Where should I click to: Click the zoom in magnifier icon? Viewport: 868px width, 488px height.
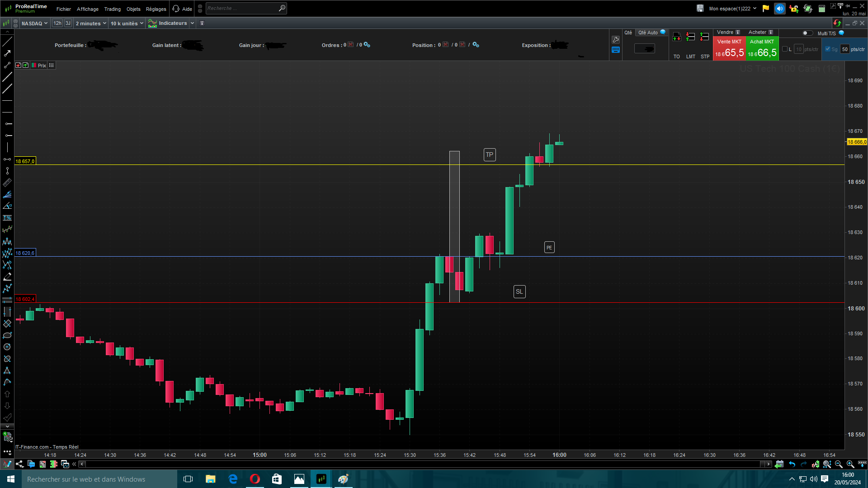[x=850, y=464]
